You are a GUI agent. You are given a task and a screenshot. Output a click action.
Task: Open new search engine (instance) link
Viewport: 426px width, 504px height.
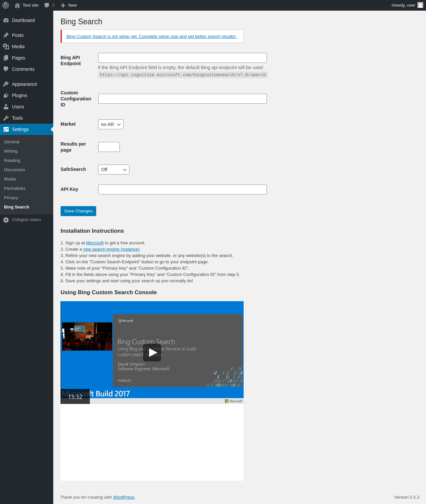pos(111,249)
